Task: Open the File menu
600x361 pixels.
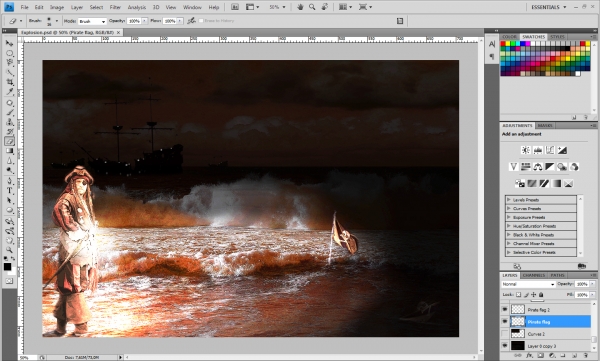Action: tap(24, 7)
